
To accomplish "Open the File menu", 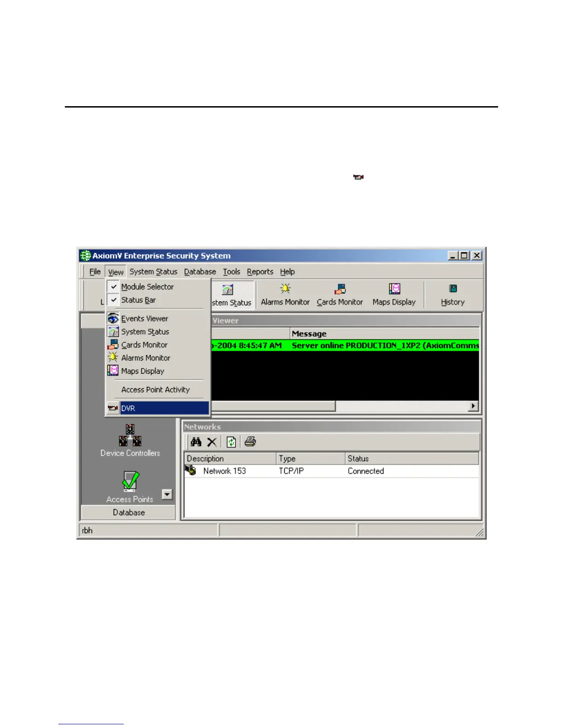I will point(95,272).
